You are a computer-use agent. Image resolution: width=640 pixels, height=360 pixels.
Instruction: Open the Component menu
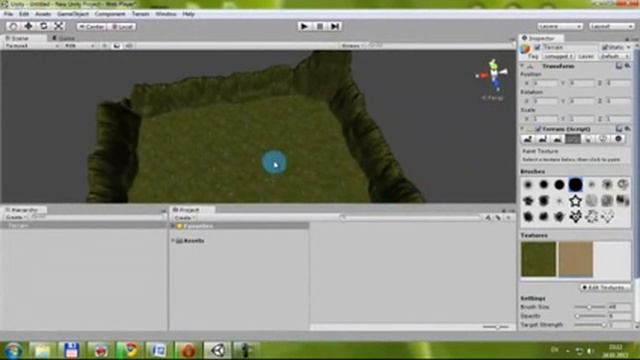[x=110, y=14]
